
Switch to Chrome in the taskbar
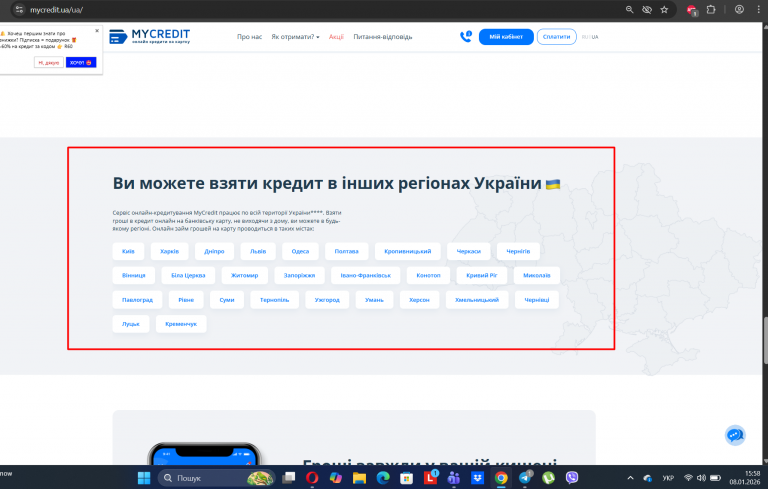(x=501, y=478)
